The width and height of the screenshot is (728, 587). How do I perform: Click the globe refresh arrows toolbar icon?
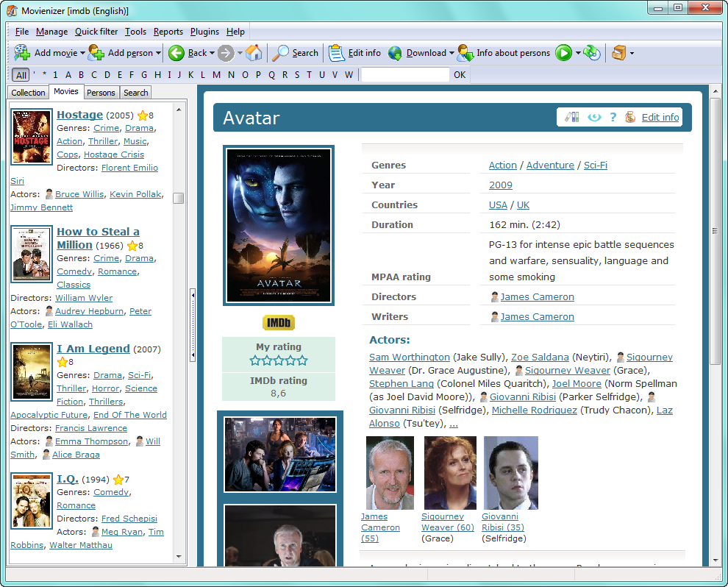click(x=593, y=53)
